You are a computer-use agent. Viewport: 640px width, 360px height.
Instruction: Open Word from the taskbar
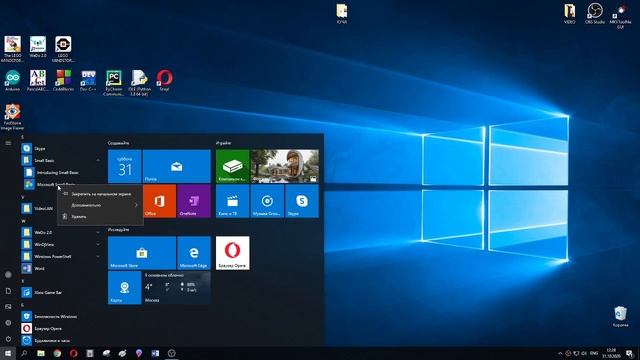[x=155, y=353]
